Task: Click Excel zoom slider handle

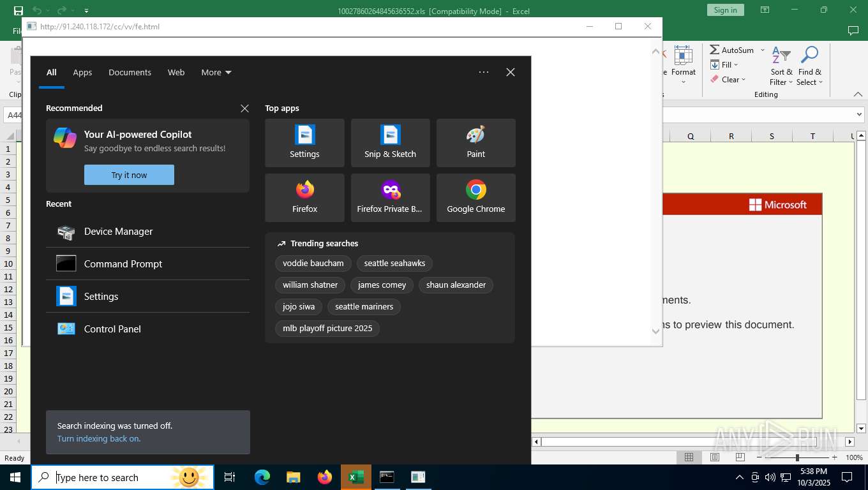Action: point(797,457)
